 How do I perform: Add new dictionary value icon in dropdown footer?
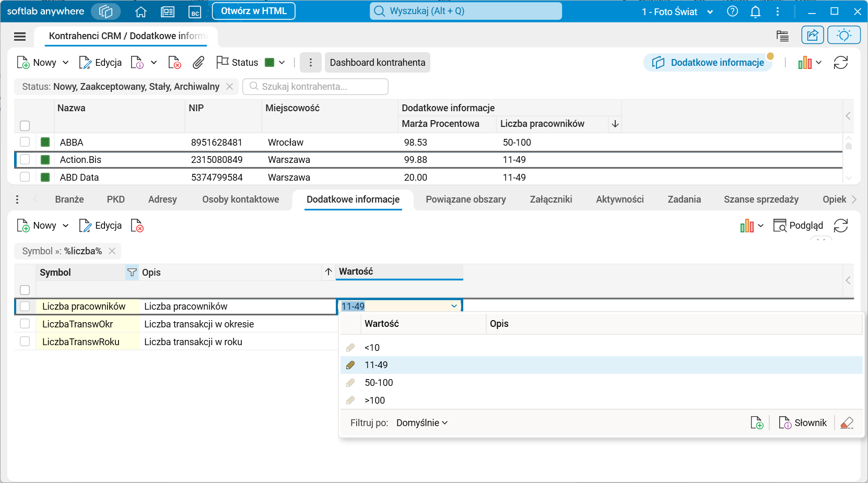click(757, 423)
